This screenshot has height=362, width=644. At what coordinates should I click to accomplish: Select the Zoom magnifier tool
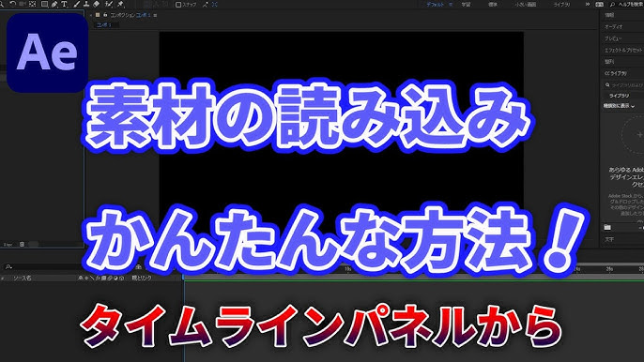(2, 4)
